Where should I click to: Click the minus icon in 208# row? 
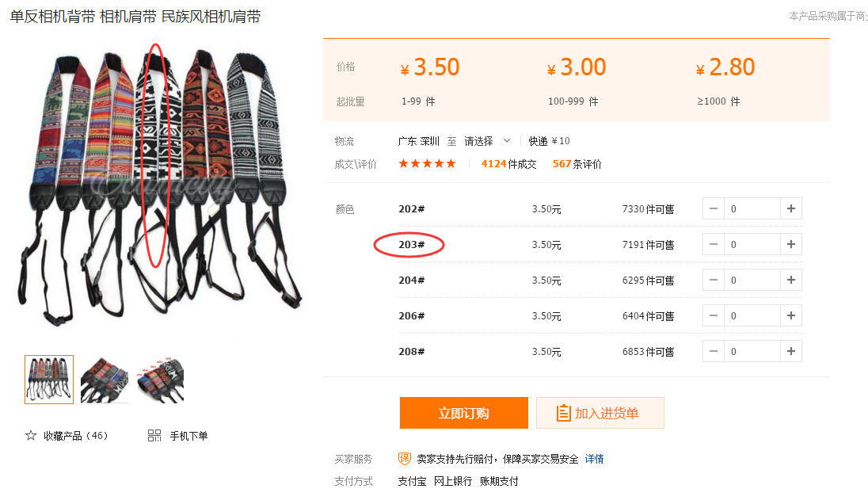point(714,351)
